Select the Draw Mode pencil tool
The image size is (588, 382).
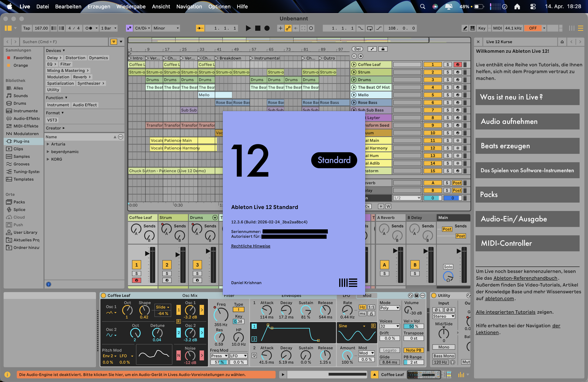coord(465,28)
